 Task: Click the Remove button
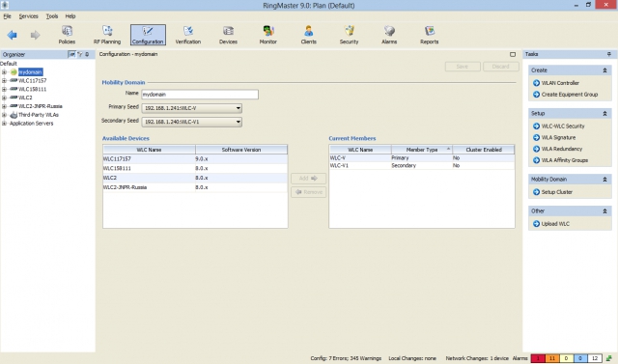point(308,192)
